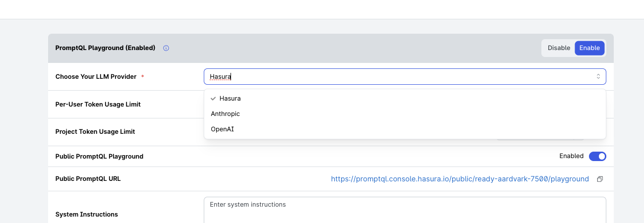The image size is (644, 223).
Task: Click the Choose Your LLM Provider label
Action: pyautogui.click(x=96, y=77)
